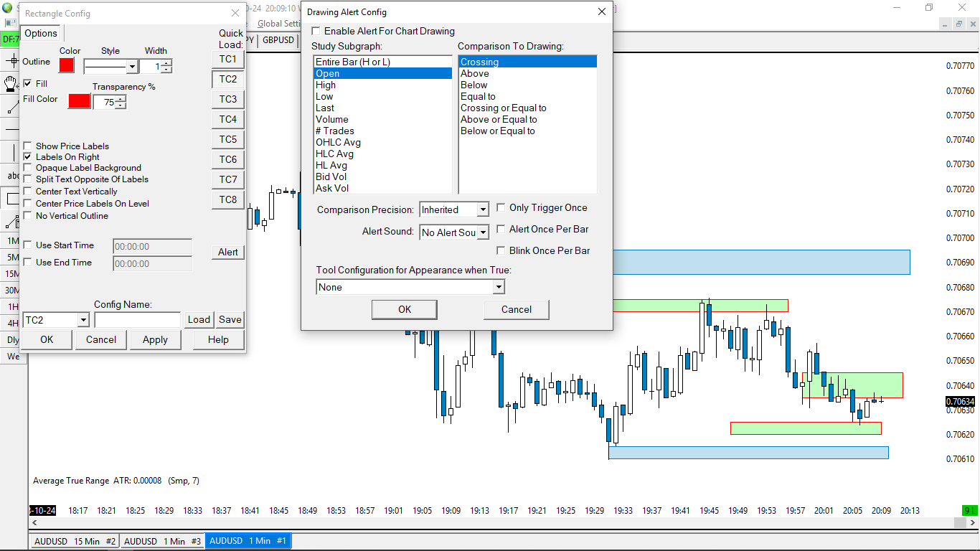Select 'Equal to' comparison option
Screen dimensions: 980x551
click(x=528, y=96)
